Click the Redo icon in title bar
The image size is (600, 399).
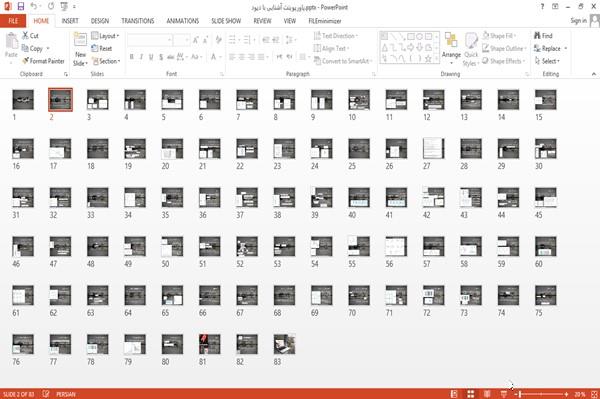pos(51,7)
